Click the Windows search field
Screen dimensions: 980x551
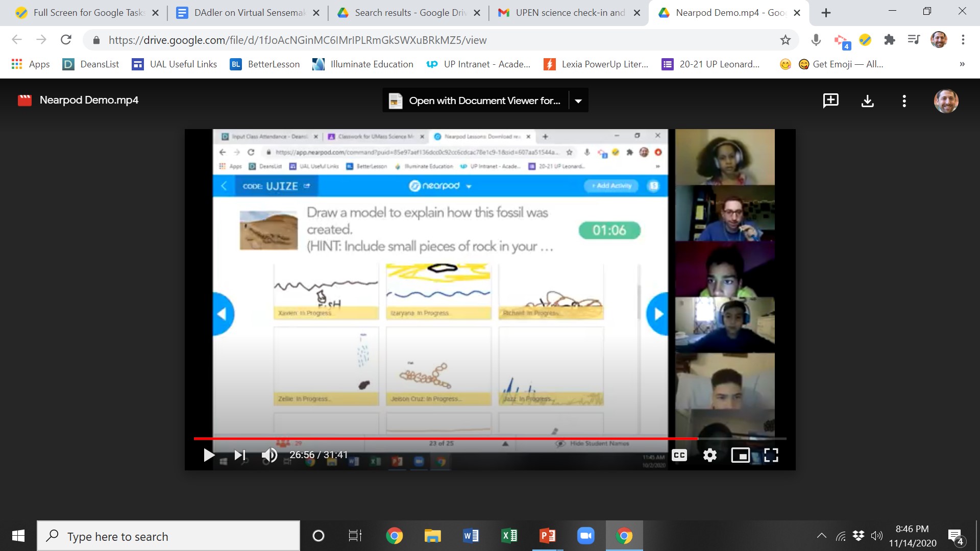click(x=168, y=536)
